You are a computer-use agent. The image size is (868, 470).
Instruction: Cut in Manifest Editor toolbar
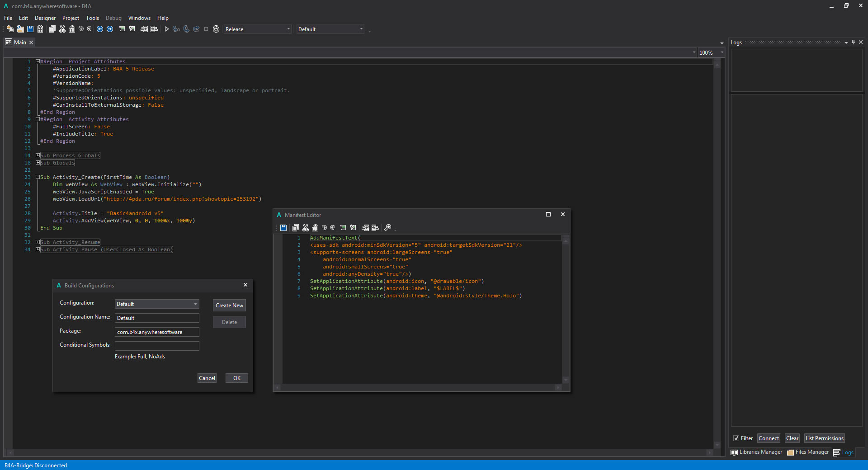click(305, 228)
